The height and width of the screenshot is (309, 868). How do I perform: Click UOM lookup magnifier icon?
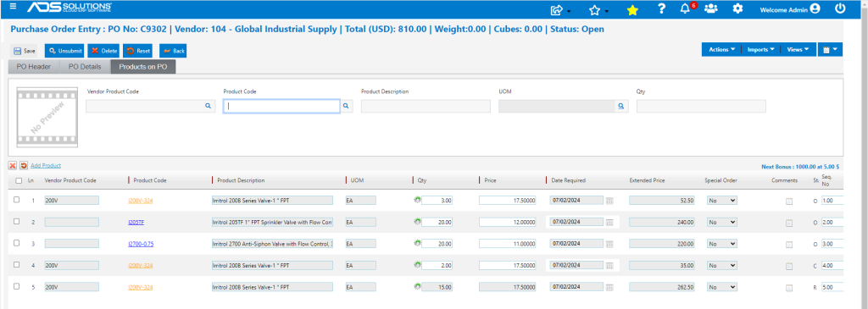(621, 106)
